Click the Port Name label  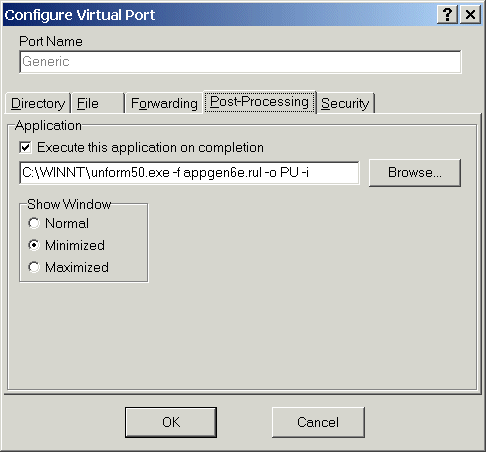[51, 41]
